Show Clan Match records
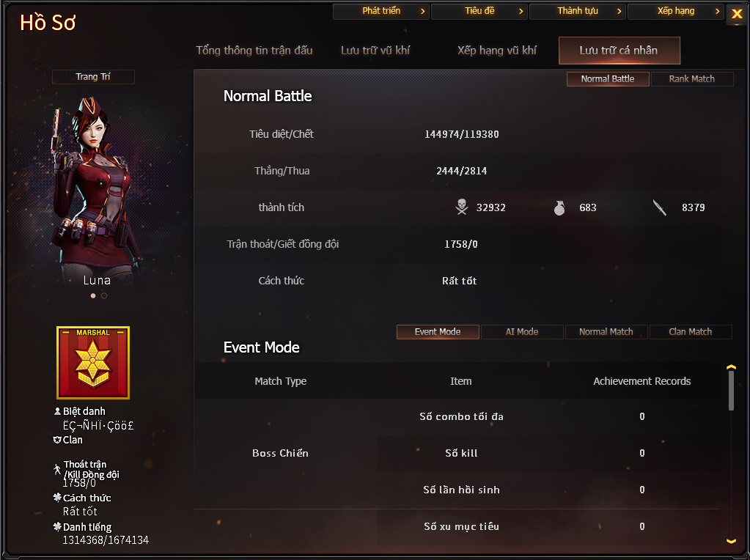The image size is (750, 560). (690, 332)
